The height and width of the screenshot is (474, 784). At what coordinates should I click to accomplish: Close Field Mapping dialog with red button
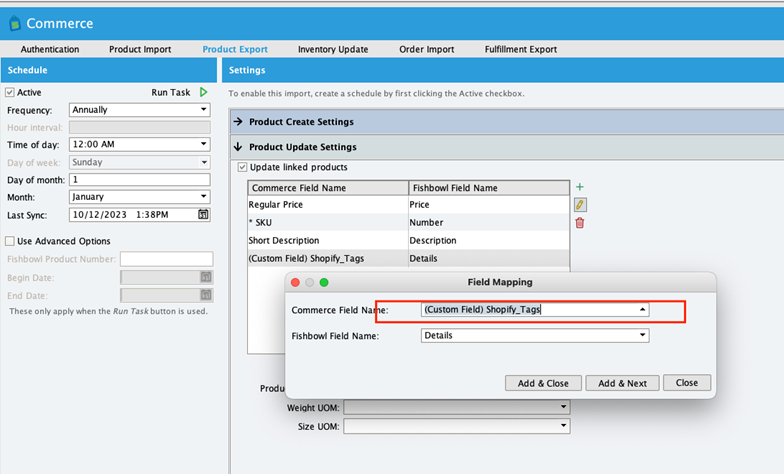pyautogui.click(x=295, y=282)
